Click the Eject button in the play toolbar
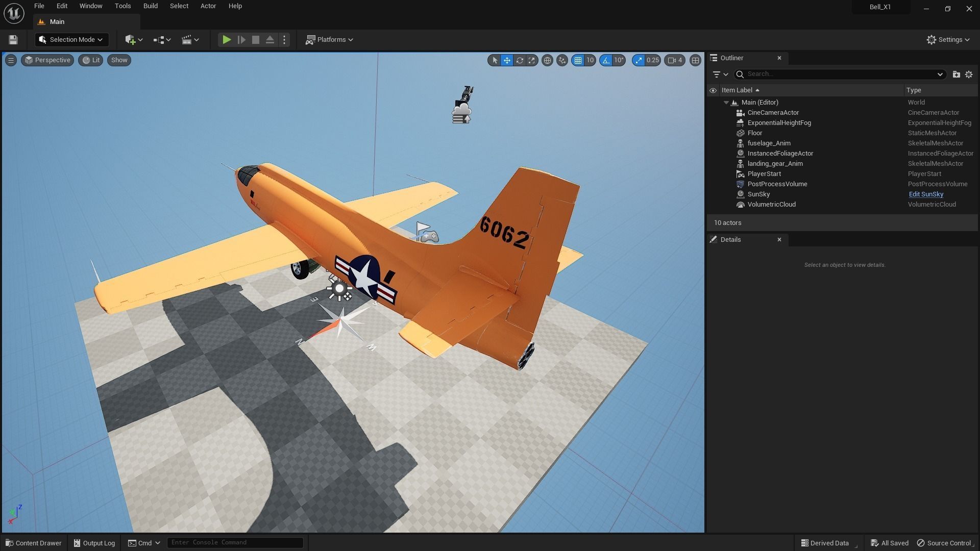This screenshot has width=980, height=551. click(x=270, y=40)
